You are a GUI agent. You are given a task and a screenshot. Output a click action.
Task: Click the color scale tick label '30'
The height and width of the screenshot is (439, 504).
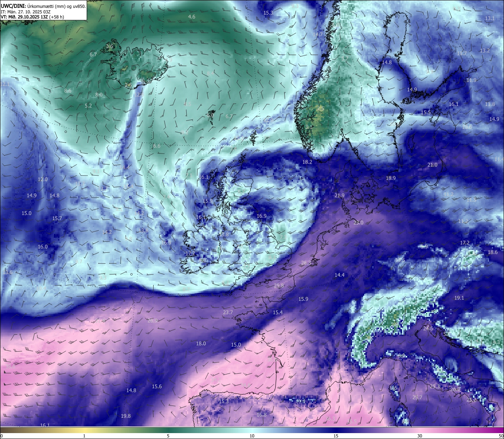[x=420, y=436]
